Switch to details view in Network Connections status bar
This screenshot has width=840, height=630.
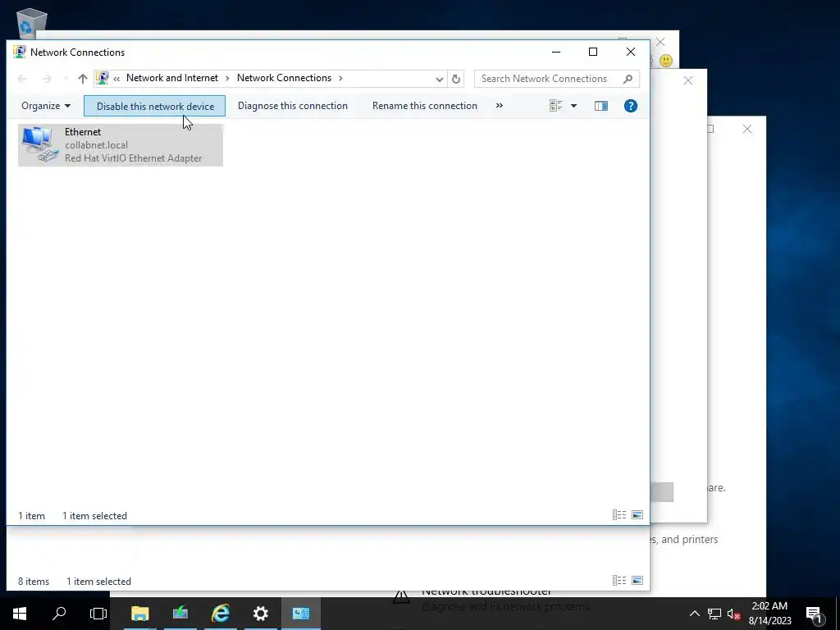pyautogui.click(x=619, y=515)
